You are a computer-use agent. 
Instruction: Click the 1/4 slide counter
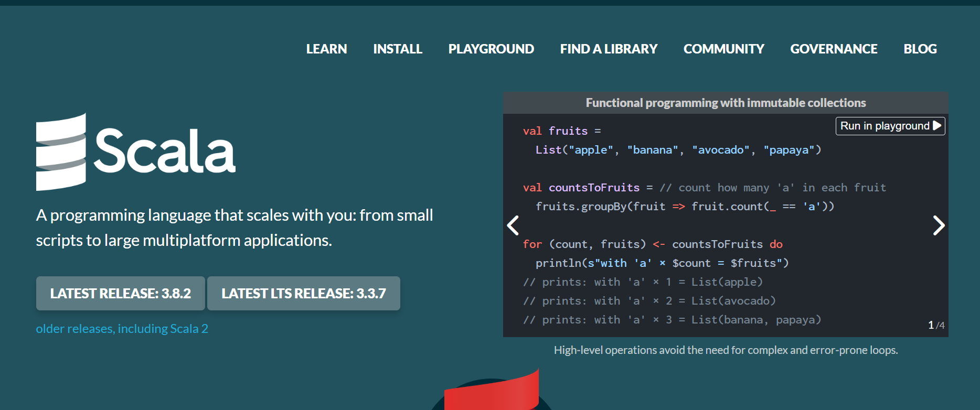pos(936,325)
